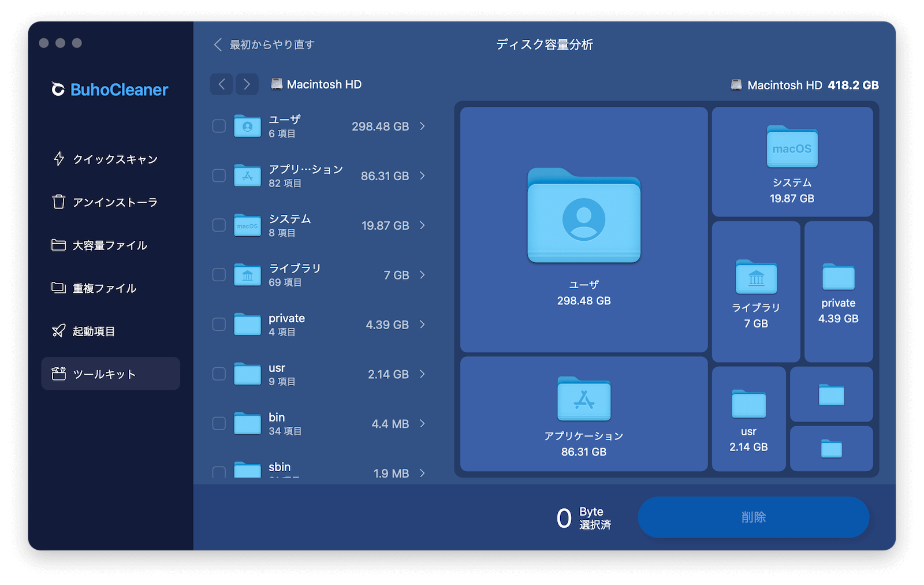Open 重複ファイル in sidebar
924x585 pixels.
[111, 288]
